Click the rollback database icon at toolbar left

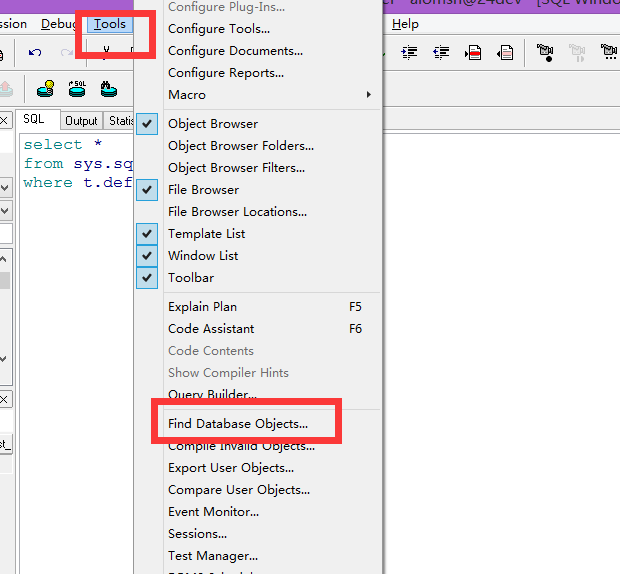click(6, 89)
